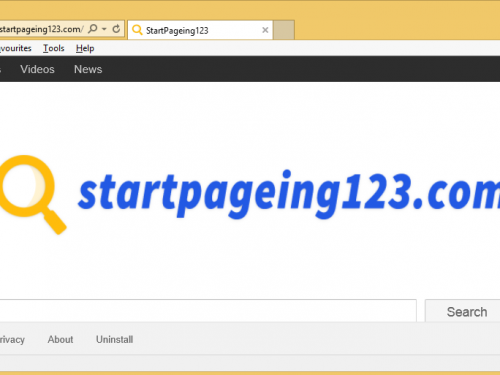Screen dimensions: 500x375
Task: Open the Favourites menu
Action: 16,48
